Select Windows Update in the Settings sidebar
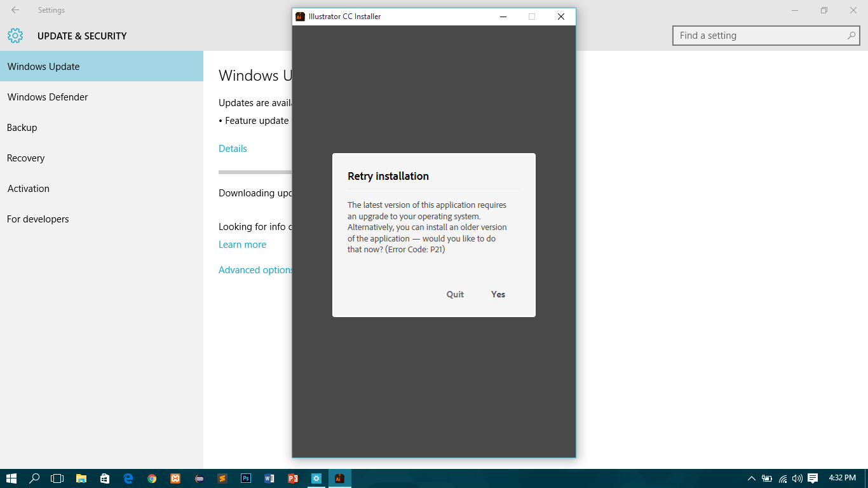868x488 pixels. [102, 66]
